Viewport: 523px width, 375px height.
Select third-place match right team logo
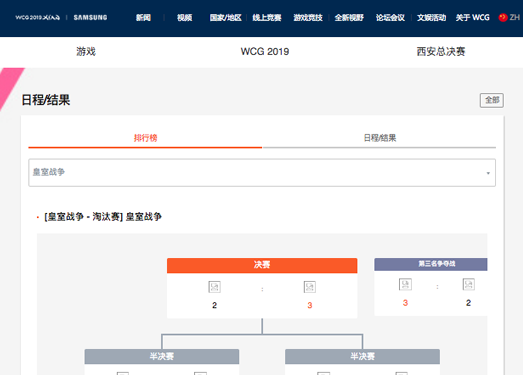point(468,284)
